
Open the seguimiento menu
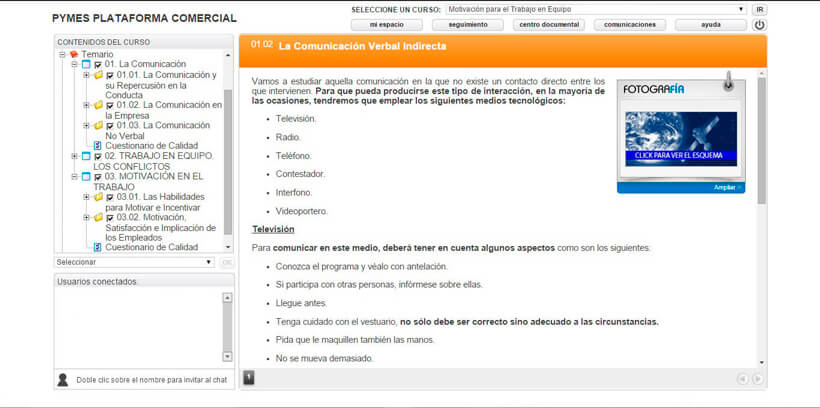click(x=468, y=25)
